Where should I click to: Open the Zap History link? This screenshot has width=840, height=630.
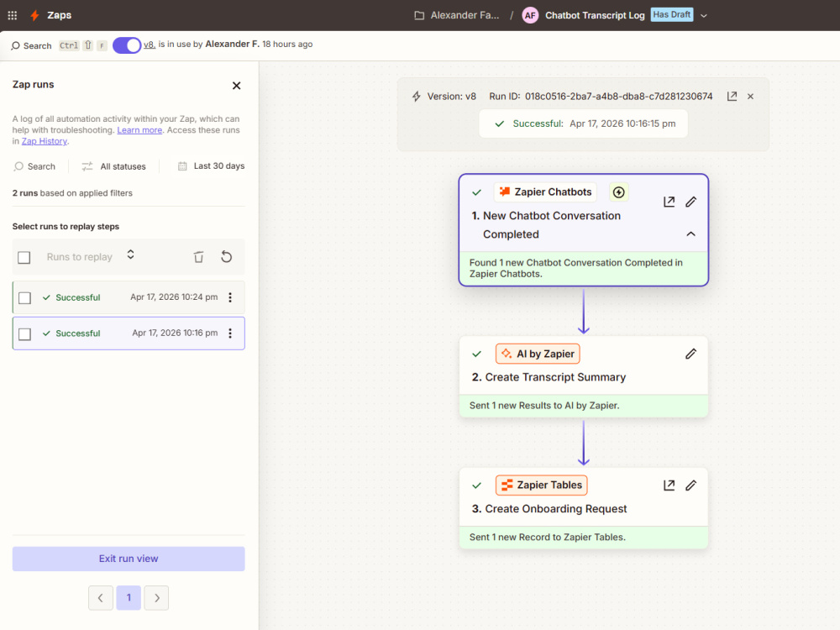tap(45, 141)
